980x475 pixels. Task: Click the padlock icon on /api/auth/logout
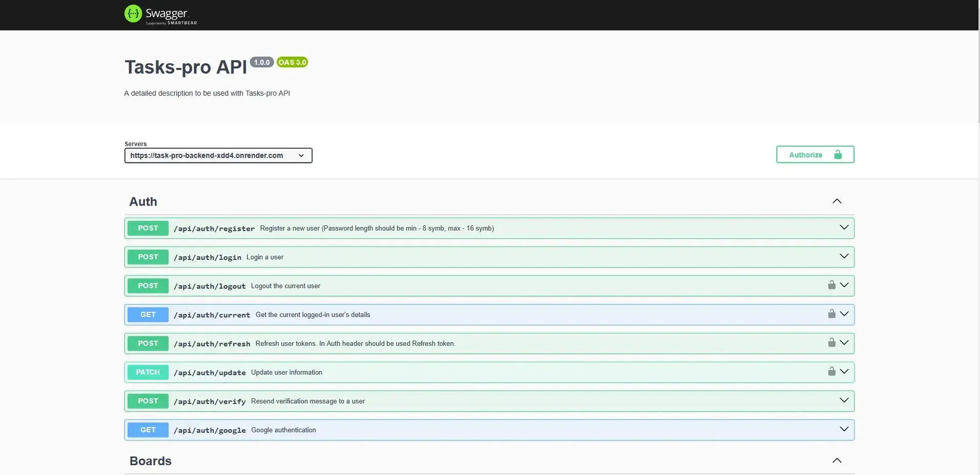tap(831, 285)
